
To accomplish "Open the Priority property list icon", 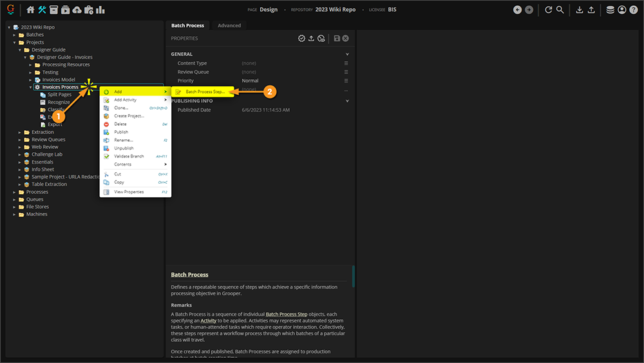I will pyautogui.click(x=346, y=81).
